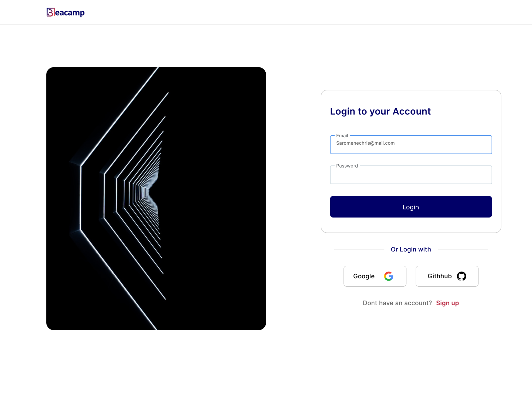Click the Email input field
Viewport: 532px width, 395px height.
point(411,145)
